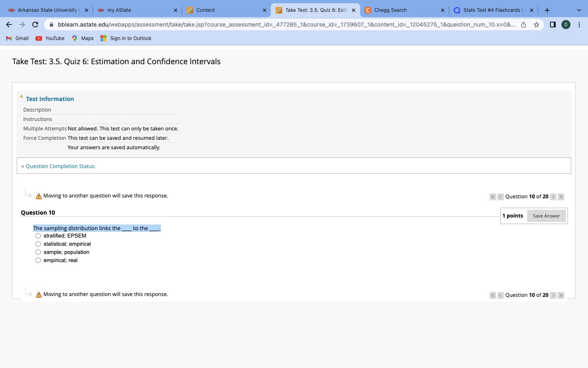Switch to the my.AState tab
The width and height of the screenshot is (588, 368).
click(137, 10)
